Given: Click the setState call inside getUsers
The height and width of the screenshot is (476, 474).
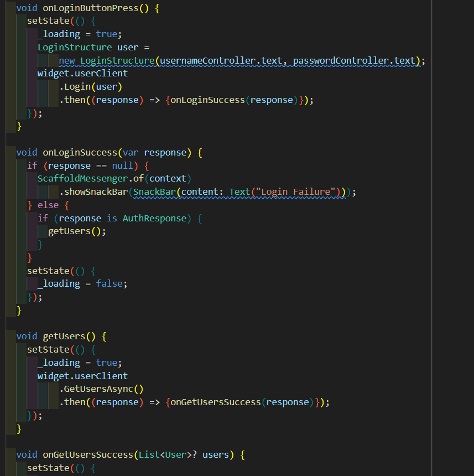Looking at the screenshot, I should click(x=49, y=349).
